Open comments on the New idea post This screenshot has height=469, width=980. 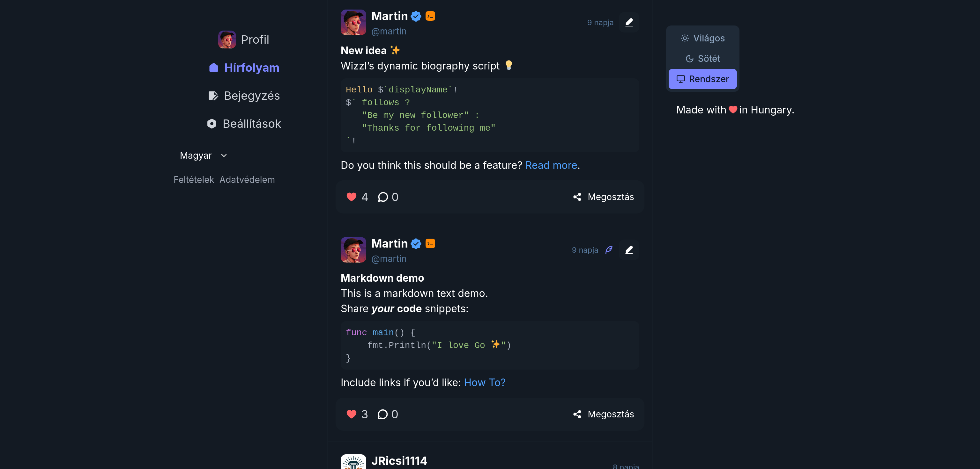point(383,197)
